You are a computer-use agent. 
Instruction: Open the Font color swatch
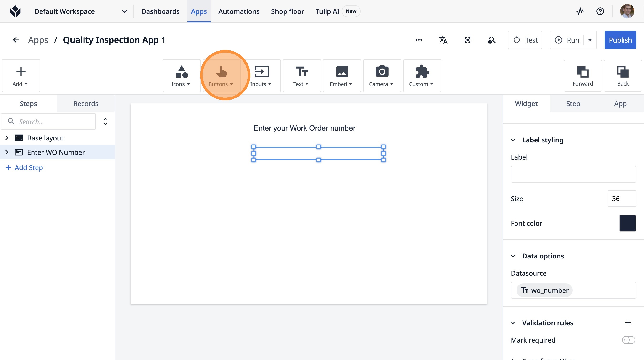click(627, 223)
